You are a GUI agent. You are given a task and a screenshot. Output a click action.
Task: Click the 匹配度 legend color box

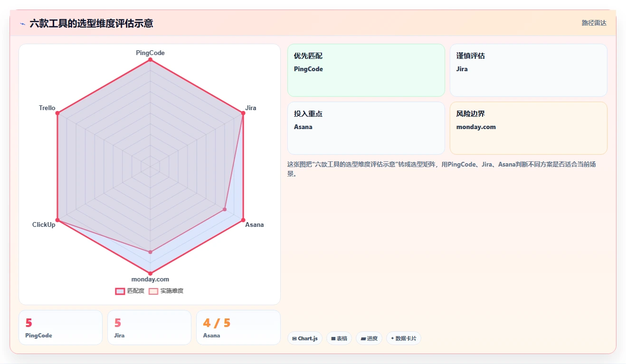(120, 291)
